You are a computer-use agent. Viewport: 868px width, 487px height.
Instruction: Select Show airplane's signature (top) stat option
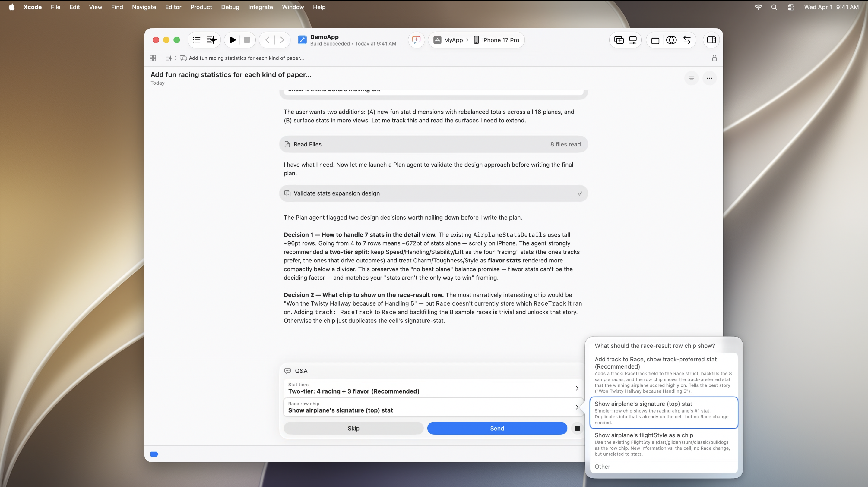[x=664, y=413]
